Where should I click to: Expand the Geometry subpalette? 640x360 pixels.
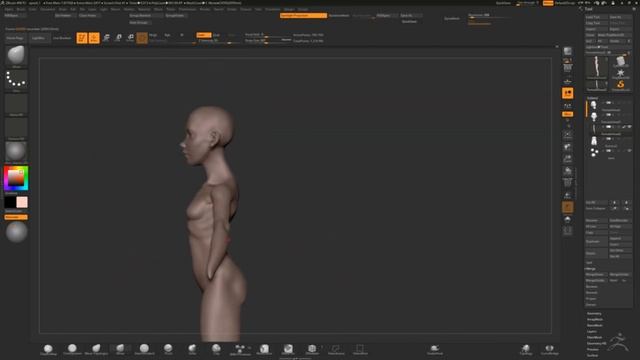(594, 313)
